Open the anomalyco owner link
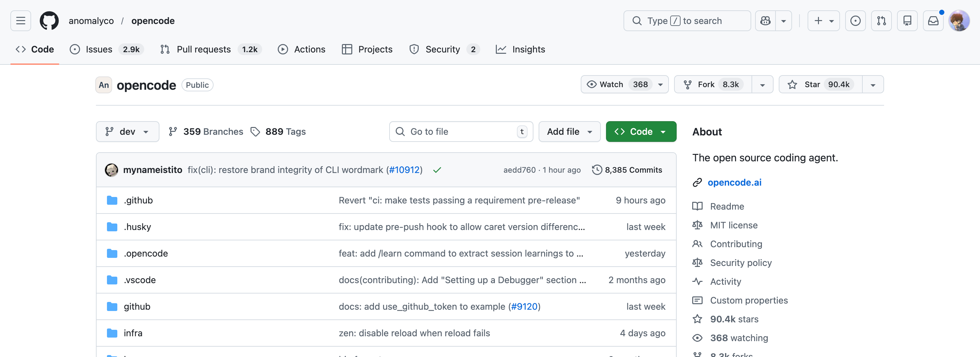 pyautogui.click(x=91, y=20)
